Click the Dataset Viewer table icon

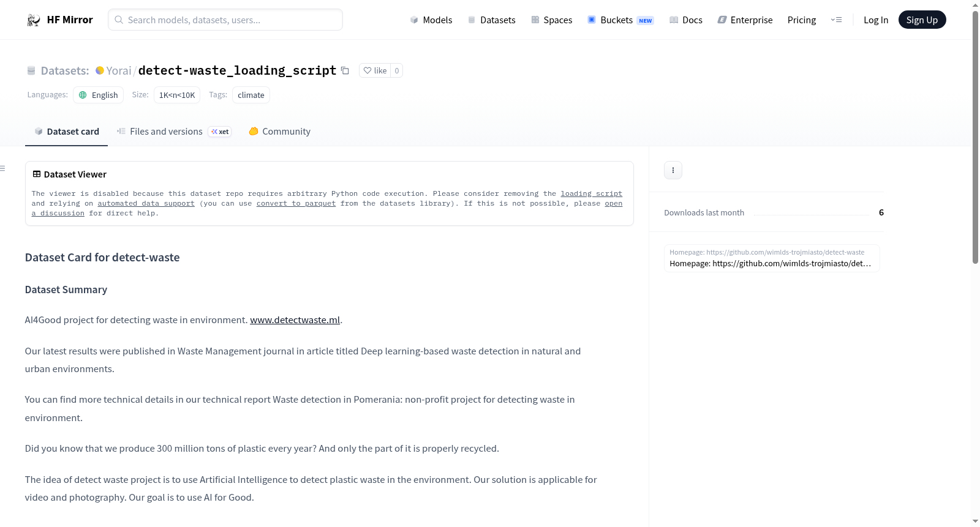[x=37, y=174]
